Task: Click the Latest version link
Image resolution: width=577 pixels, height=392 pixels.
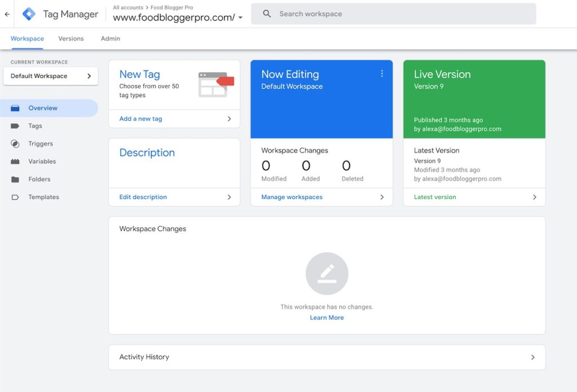Action: click(x=435, y=197)
